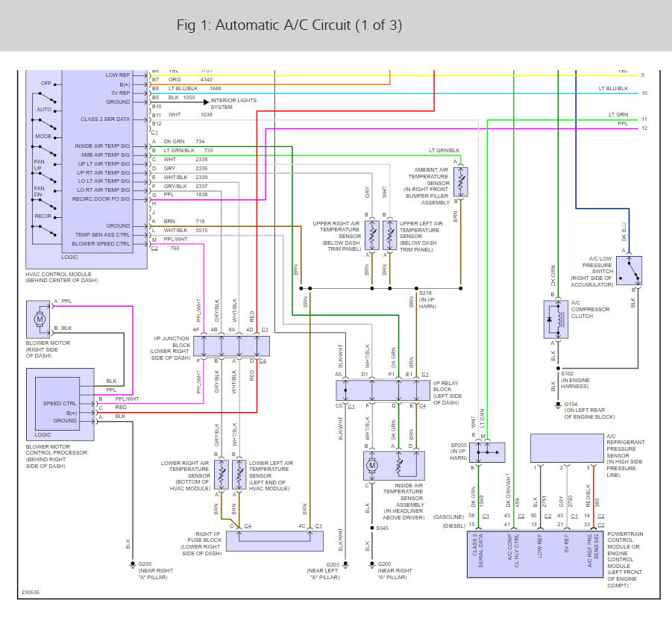Select the SP205 splice box
The image size is (672, 621).
point(487,452)
